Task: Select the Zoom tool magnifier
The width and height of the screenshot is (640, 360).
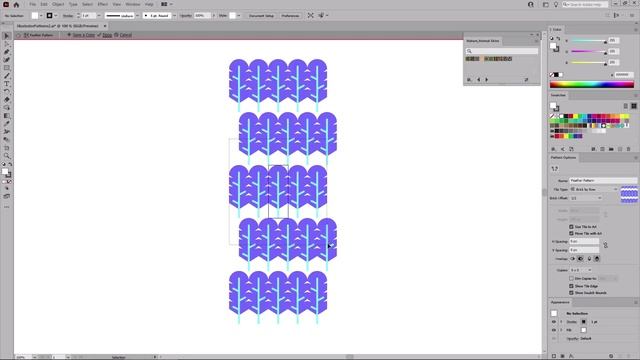Action: (x=7, y=156)
